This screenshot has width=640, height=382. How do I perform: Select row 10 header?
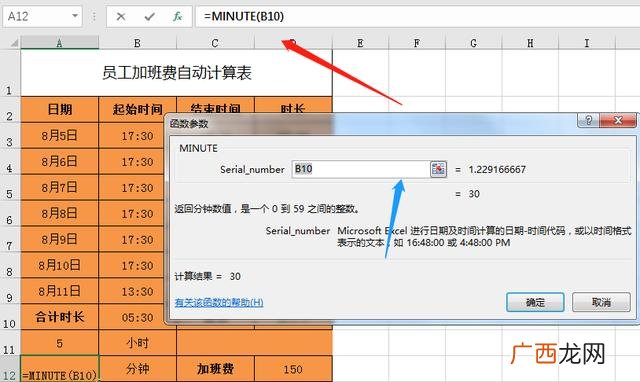(x=10, y=317)
